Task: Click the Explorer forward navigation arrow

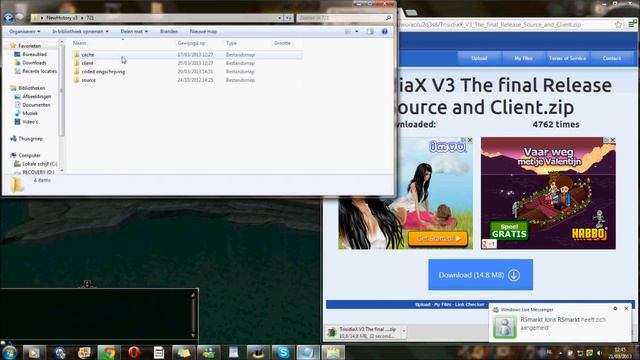Action: click(x=20, y=18)
